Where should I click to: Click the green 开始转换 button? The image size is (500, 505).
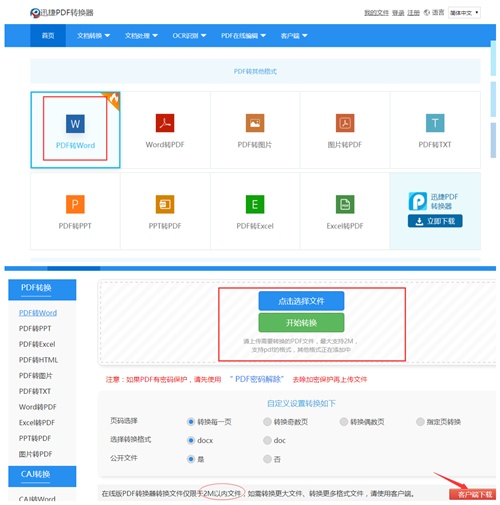pyautogui.click(x=301, y=322)
